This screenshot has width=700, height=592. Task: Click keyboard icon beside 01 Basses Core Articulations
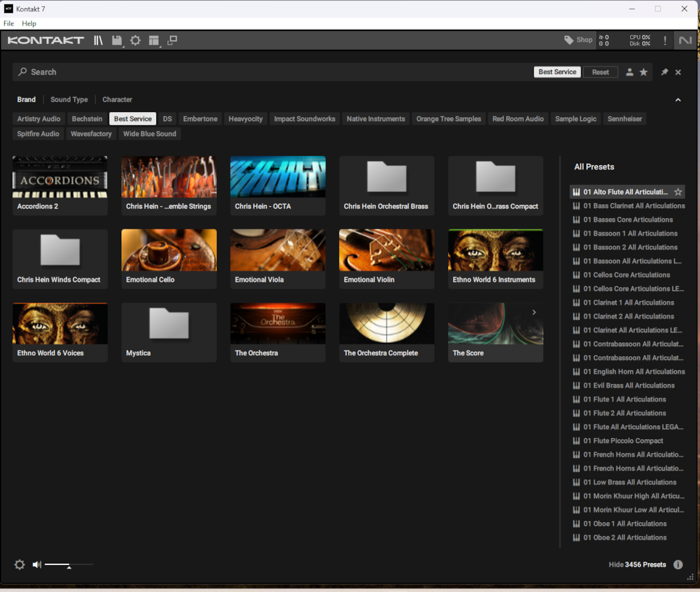point(576,220)
